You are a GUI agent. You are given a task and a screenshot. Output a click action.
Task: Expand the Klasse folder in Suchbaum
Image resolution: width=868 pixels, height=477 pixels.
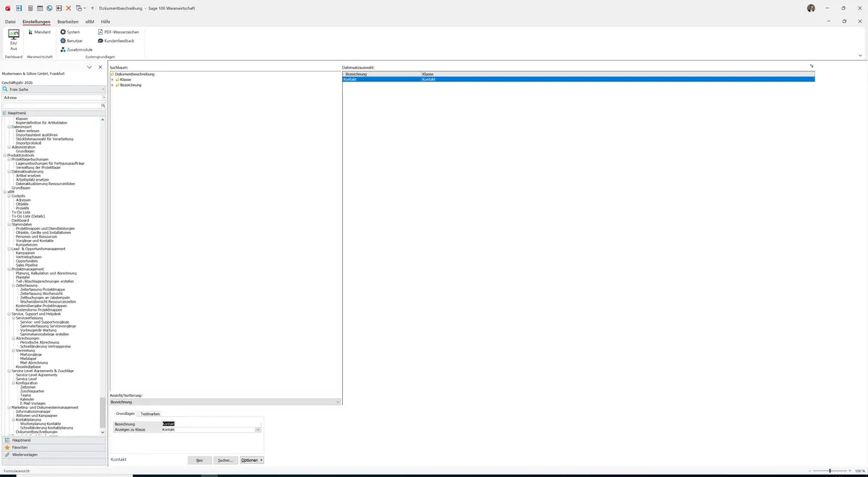point(112,79)
